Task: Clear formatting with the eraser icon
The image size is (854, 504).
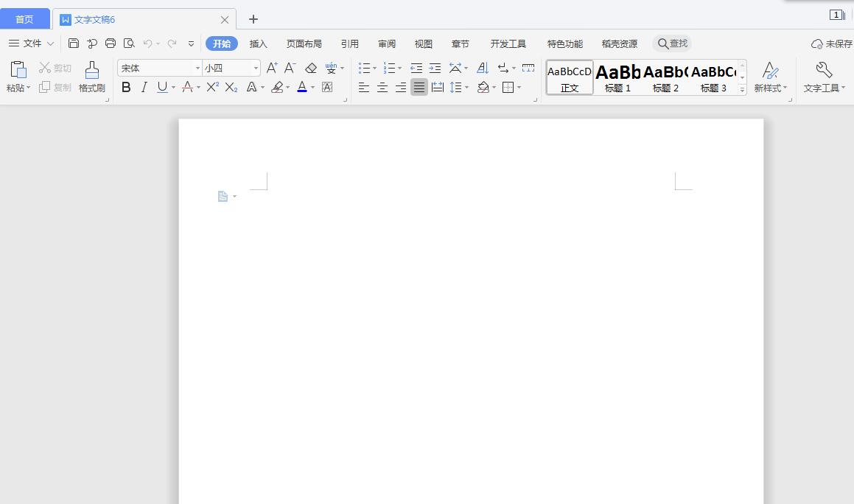Action: click(310, 67)
